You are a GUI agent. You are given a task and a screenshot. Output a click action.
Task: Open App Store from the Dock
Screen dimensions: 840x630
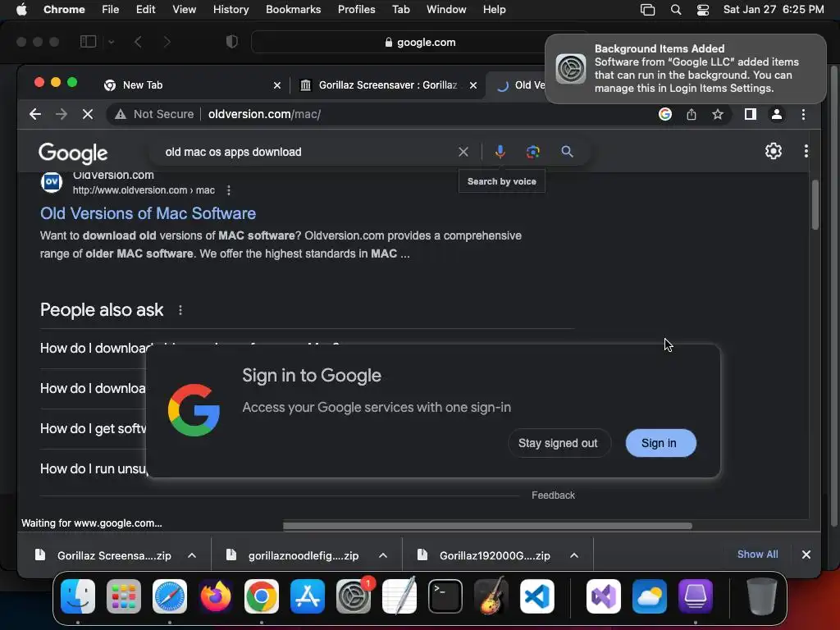coord(308,596)
